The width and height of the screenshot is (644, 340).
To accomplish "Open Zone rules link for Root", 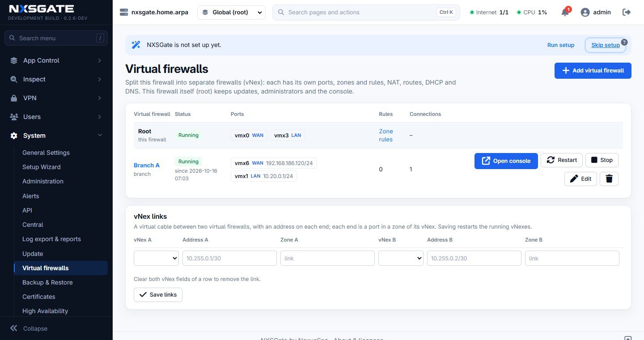I will coord(386,135).
